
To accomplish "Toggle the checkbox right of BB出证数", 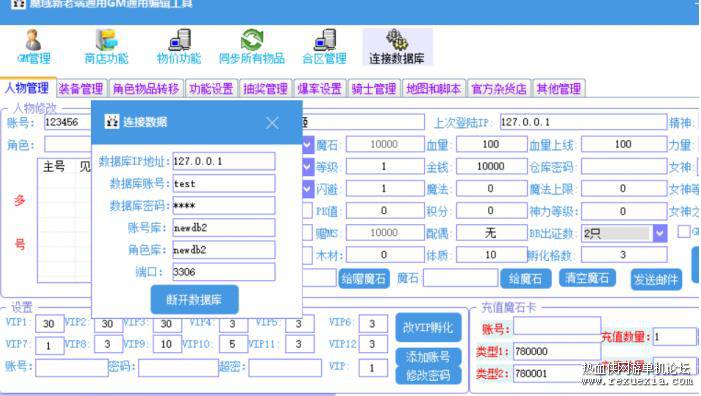I will pyautogui.click(x=683, y=232).
